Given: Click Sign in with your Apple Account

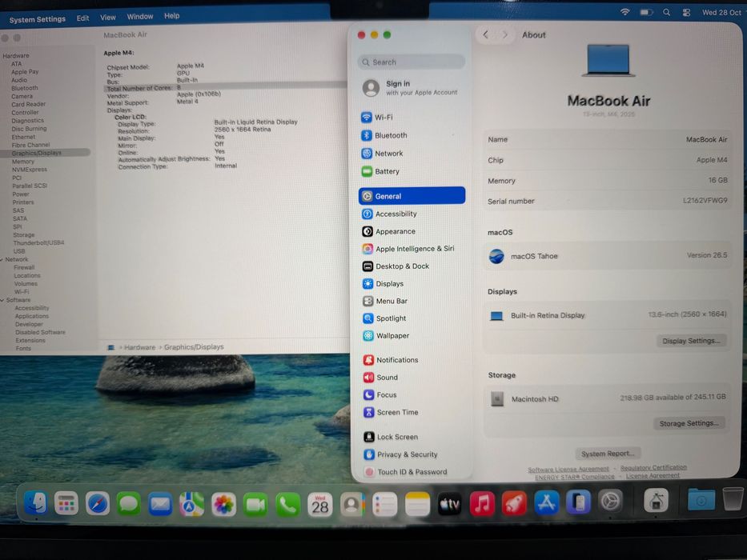Looking at the screenshot, I should point(412,88).
